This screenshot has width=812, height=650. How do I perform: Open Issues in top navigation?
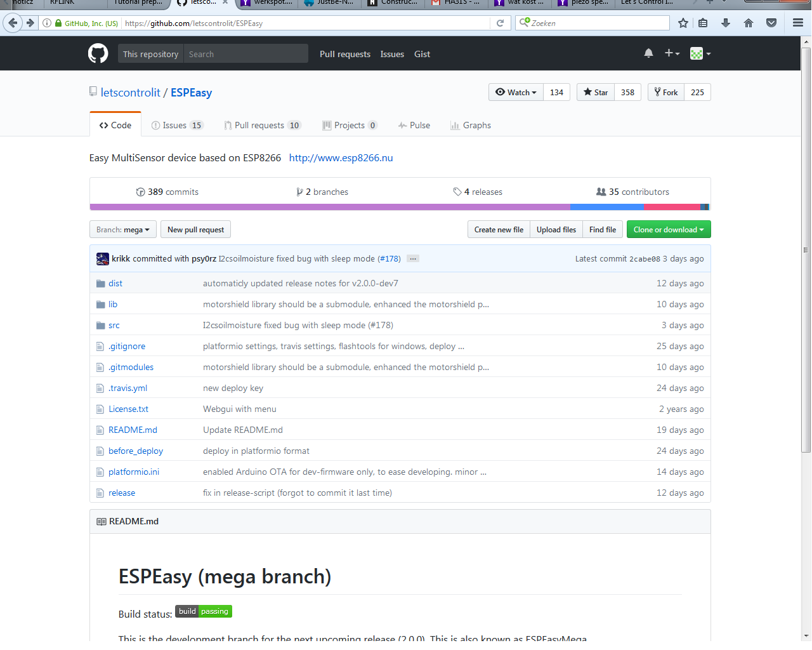pyautogui.click(x=392, y=54)
